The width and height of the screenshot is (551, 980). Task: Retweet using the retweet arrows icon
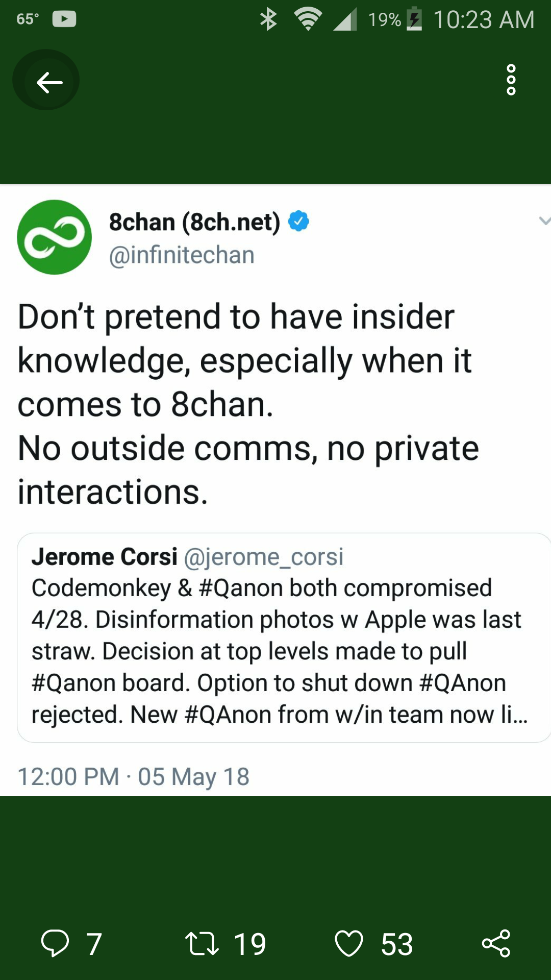click(x=202, y=944)
